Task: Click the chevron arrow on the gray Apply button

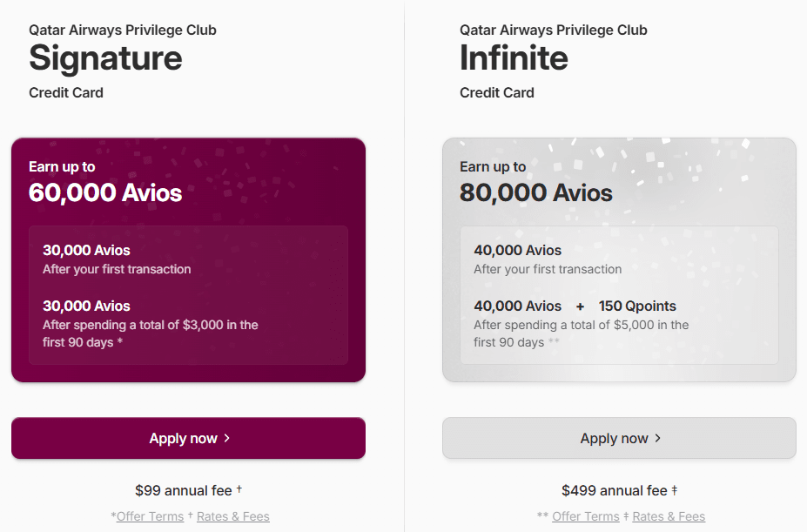Action: click(658, 438)
